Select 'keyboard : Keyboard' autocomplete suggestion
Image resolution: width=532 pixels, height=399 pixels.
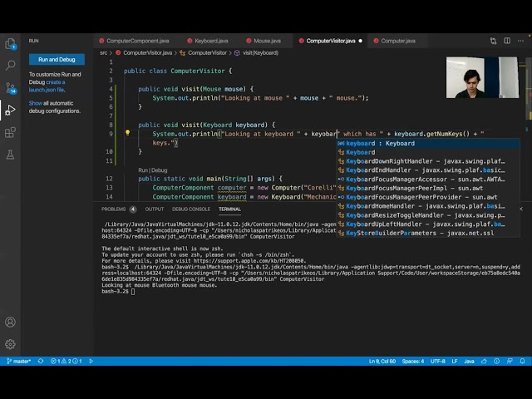(x=381, y=143)
